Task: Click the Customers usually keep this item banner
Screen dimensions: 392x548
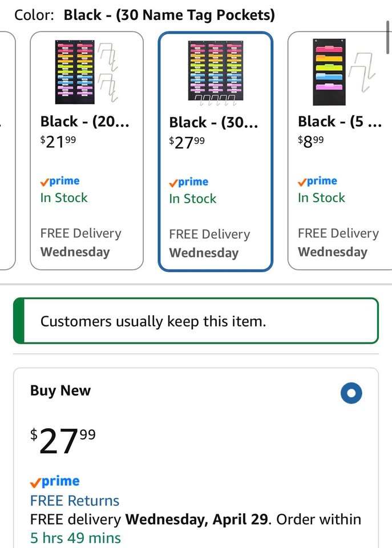Action: click(x=196, y=321)
